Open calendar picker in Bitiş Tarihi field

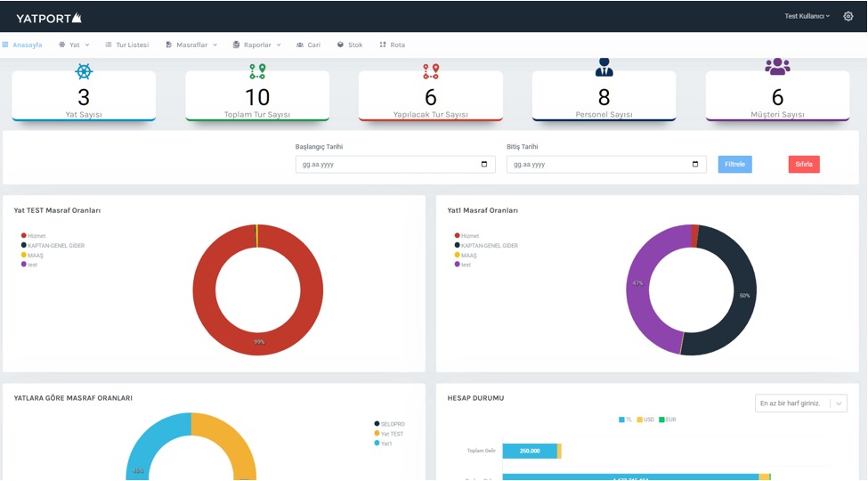tap(695, 165)
